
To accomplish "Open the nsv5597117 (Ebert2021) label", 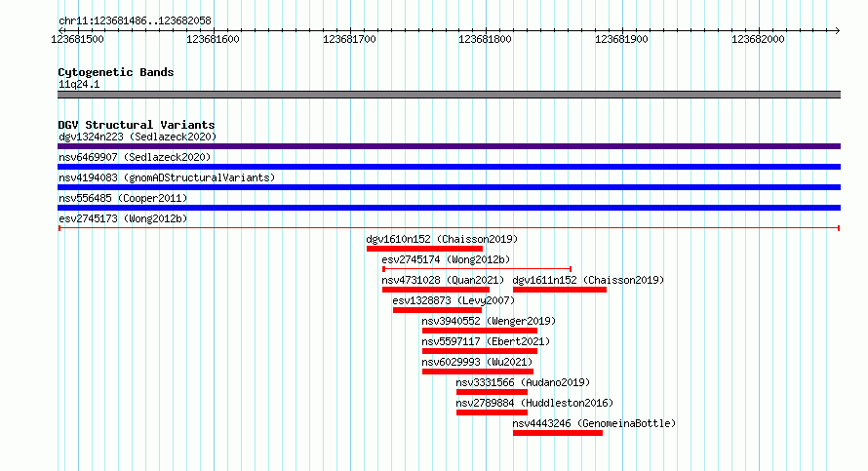I will click(x=486, y=341).
